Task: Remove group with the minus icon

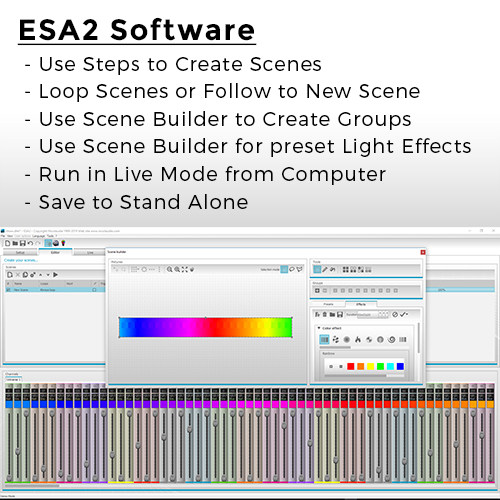Action: (325, 291)
